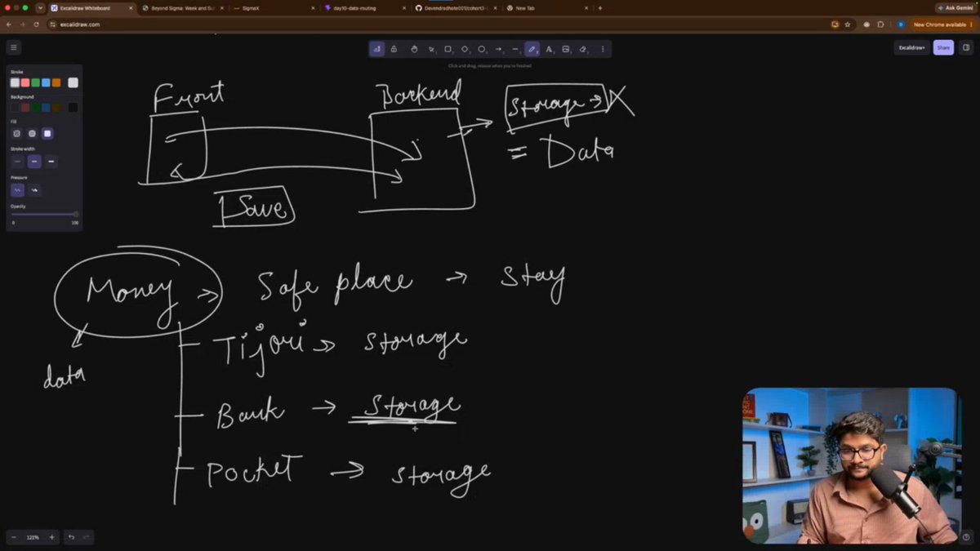Open the tab search dropdown arrow
Viewport: 980px width, 551px height.
[40, 8]
